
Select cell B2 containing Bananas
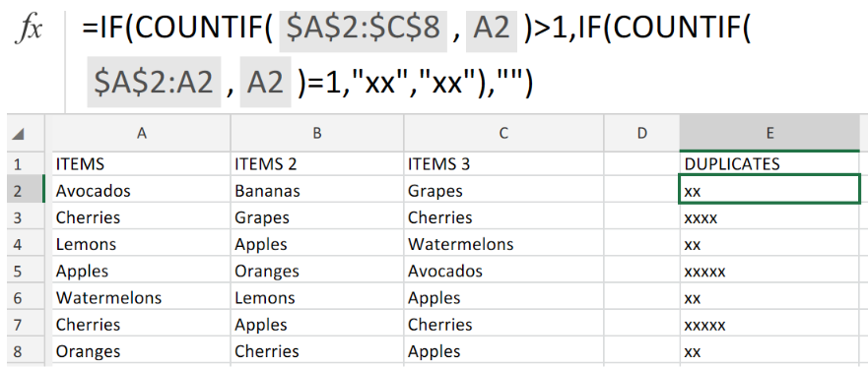coord(317,191)
